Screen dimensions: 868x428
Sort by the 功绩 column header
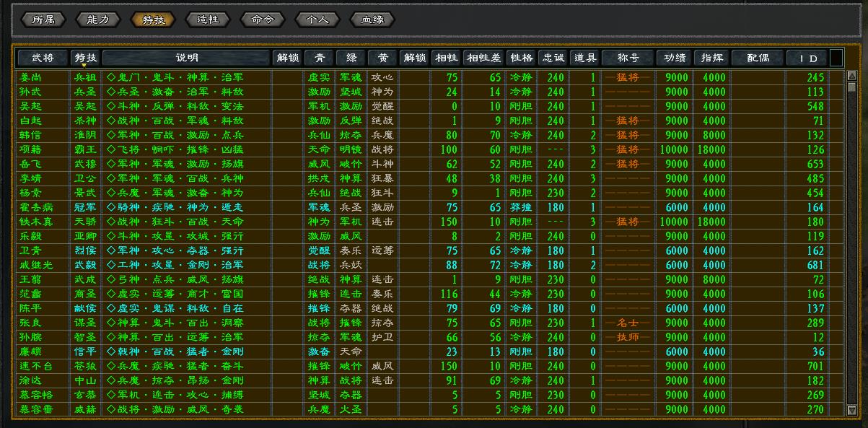click(675, 58)
